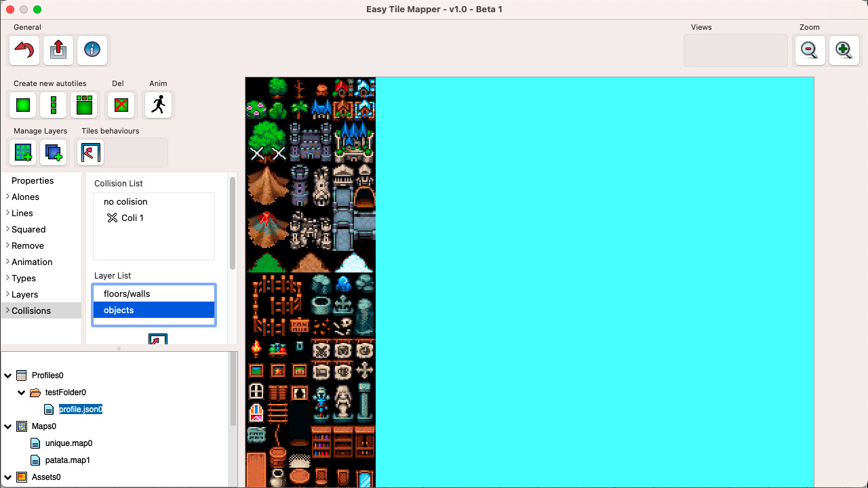
Task: Click the zoom-in magnifier button
Action: pos(844,50)
